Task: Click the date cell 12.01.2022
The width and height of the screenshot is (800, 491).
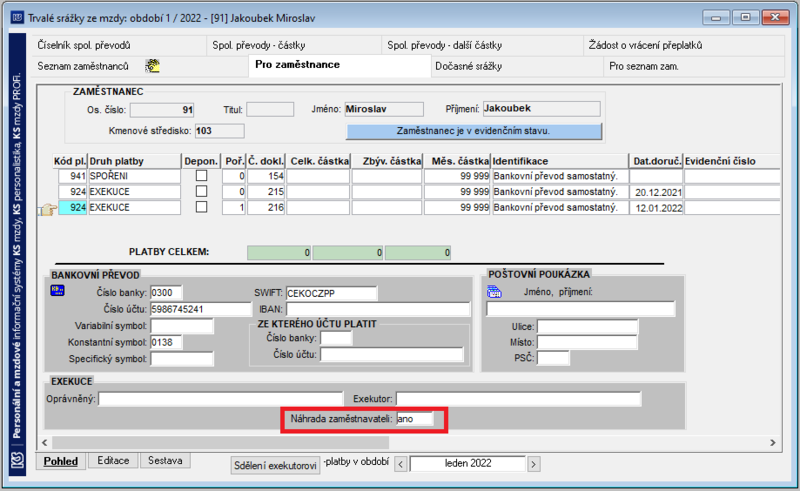Action: pos(656,208)
